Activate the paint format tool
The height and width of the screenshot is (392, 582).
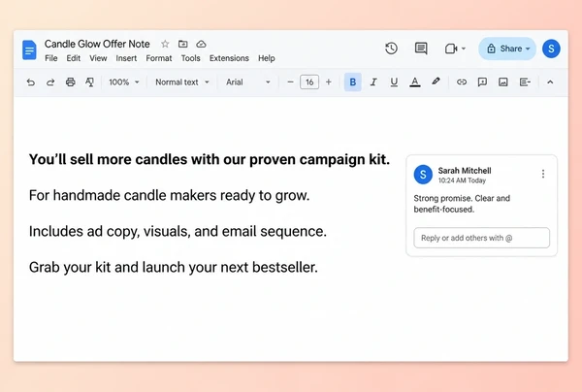coord(89,82)
